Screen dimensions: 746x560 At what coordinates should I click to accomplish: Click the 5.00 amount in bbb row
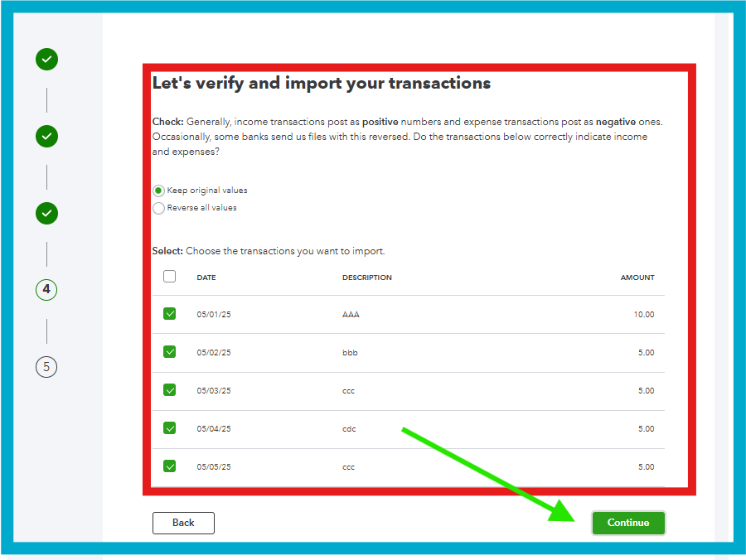pyautogui.click(x=646, y=353)
